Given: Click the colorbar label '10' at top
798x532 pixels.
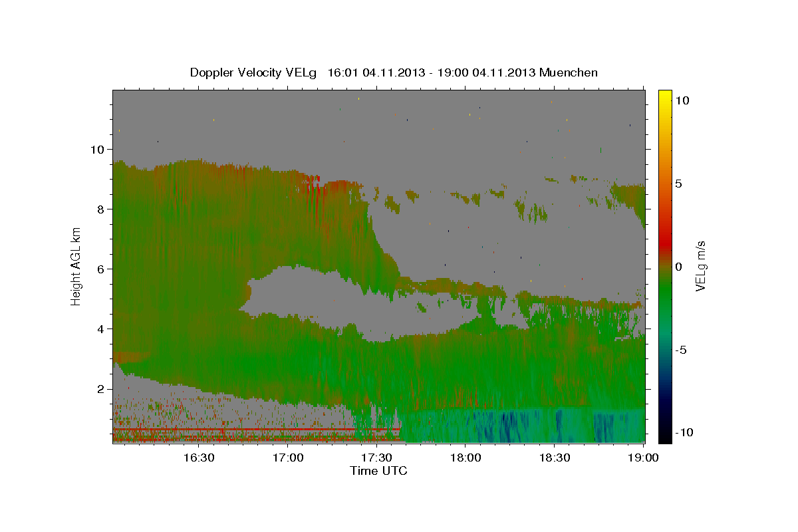Looking at the screenshot, I should pyautogui.click(x=682, y=100).
